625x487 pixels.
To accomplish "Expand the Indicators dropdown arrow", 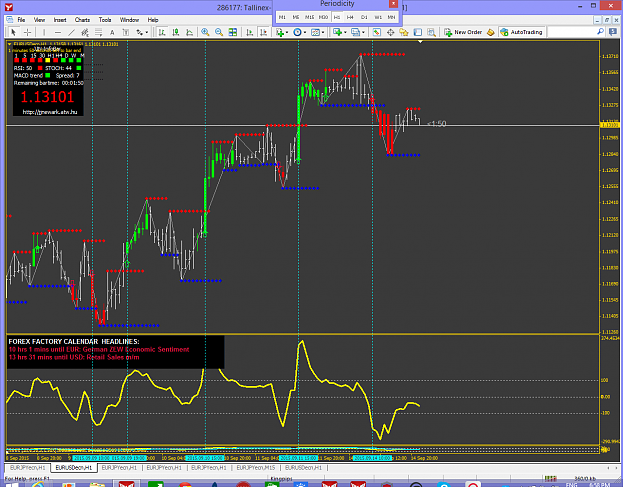I will 287,33.
